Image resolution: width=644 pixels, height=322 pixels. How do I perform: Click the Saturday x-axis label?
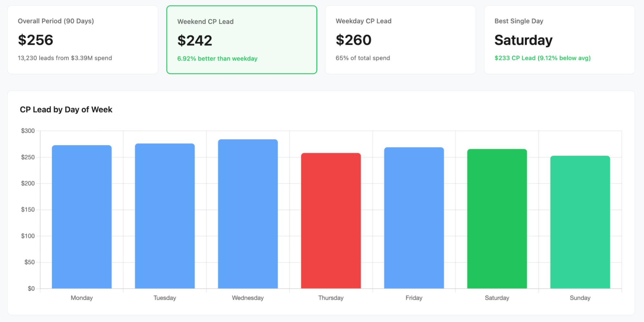click(497, 298)
